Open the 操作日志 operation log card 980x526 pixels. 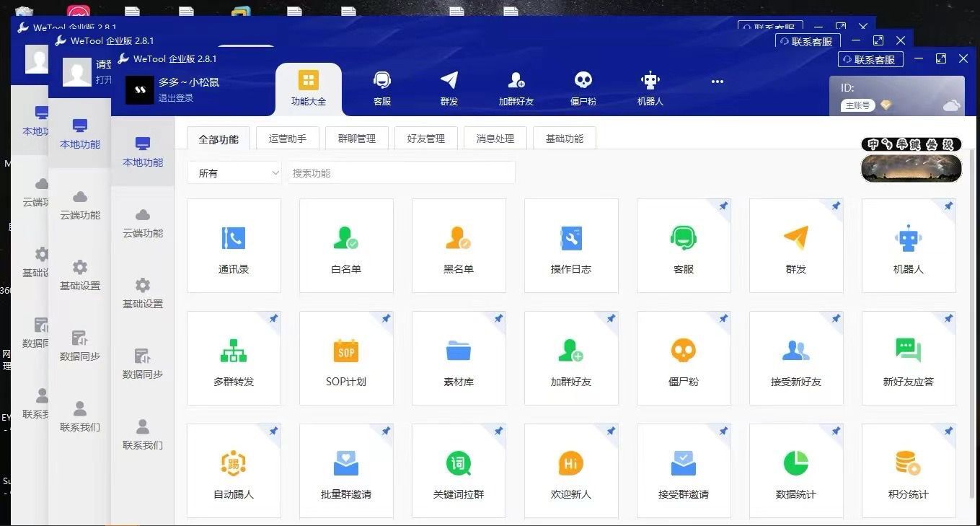click(571, 245)
